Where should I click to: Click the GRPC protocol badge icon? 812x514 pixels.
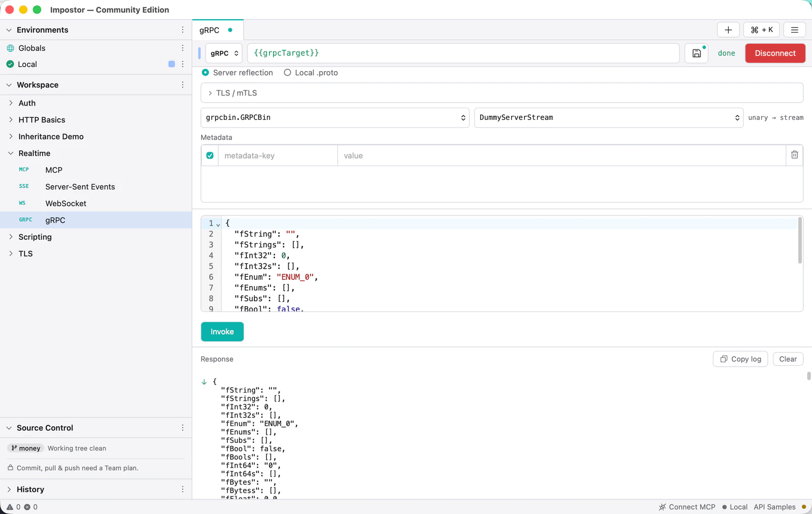click(x=25, y=220)
